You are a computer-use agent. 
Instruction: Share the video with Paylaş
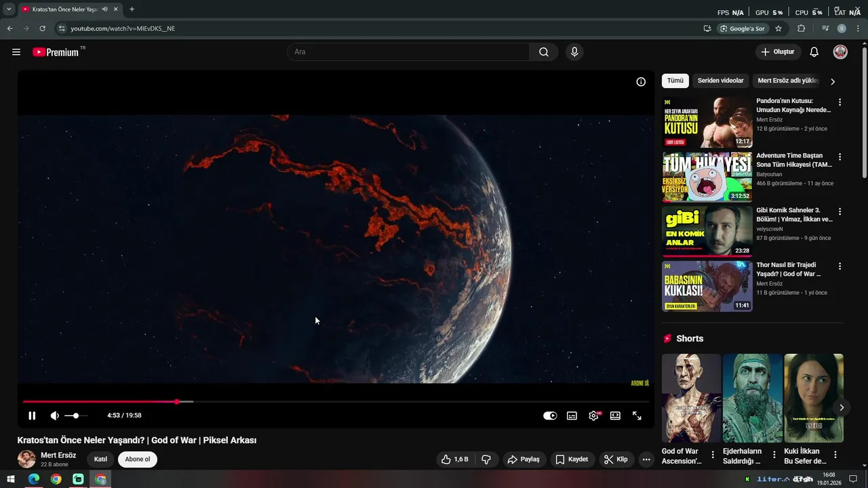(524, 460)
